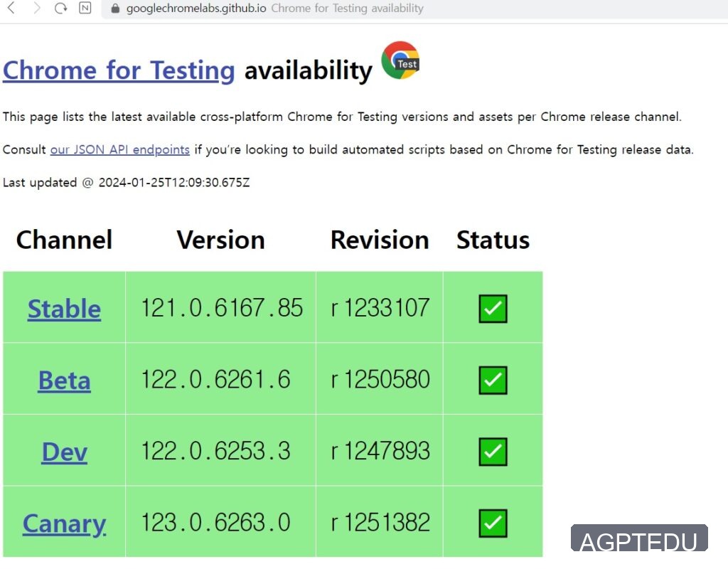Click version 123.0.6263.0
The image size is (728, 569).
(x=216, y=523)
